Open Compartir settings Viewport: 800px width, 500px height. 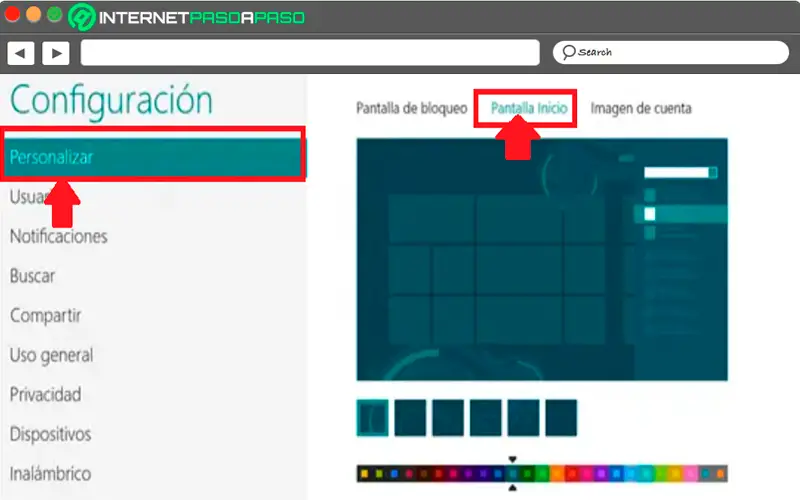(45, 316)
